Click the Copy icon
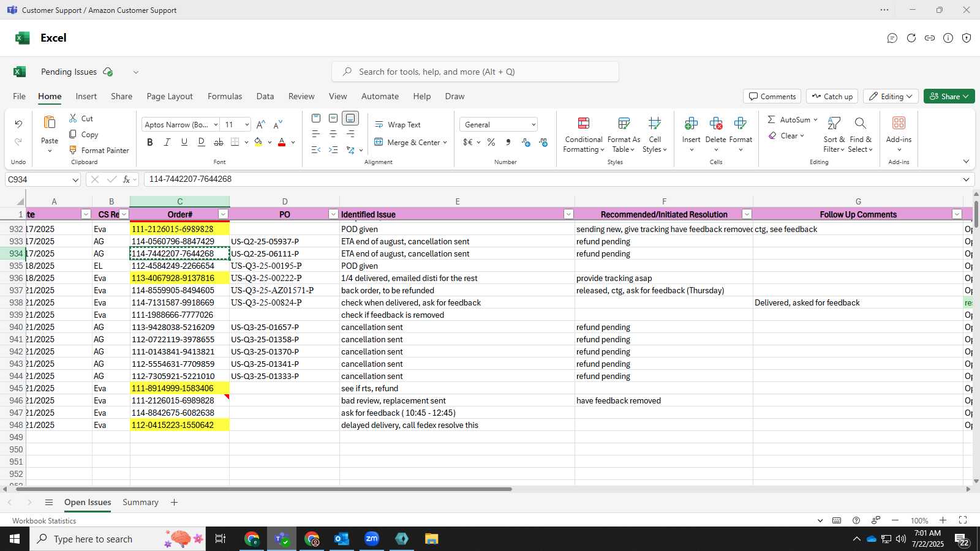 coord(73,134)
